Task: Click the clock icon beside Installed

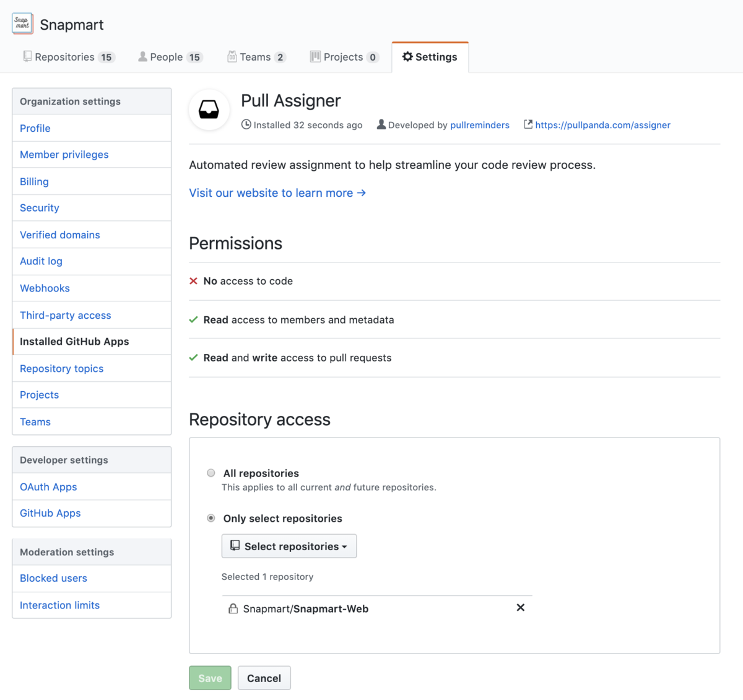Action: [246, 124]
